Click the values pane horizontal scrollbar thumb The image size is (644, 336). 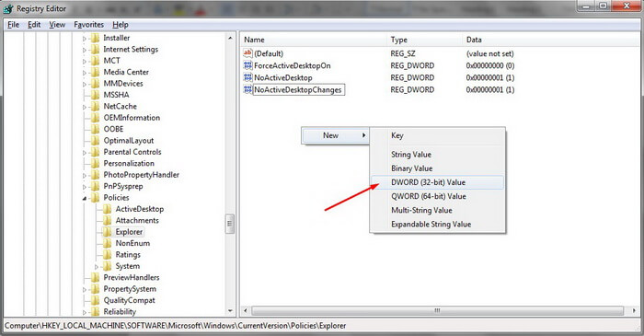(437, 311)
